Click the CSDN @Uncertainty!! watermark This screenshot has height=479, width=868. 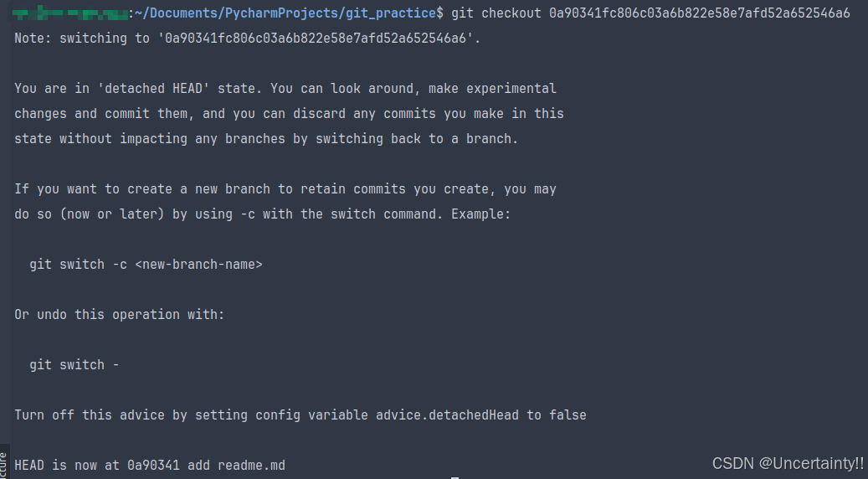coord(788,463)
